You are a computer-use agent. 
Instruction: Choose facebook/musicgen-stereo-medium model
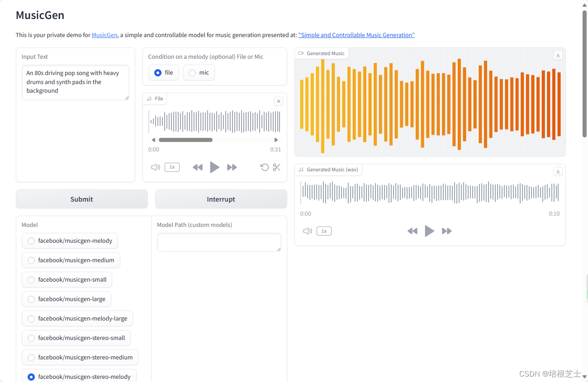[x=80, y=357]
